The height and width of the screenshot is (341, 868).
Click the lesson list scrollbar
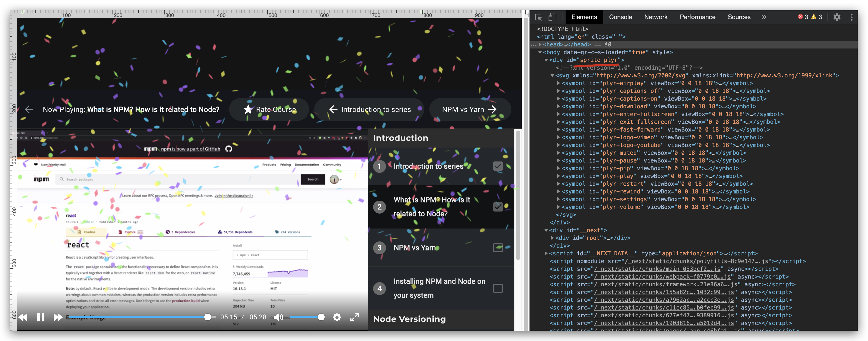518,196
